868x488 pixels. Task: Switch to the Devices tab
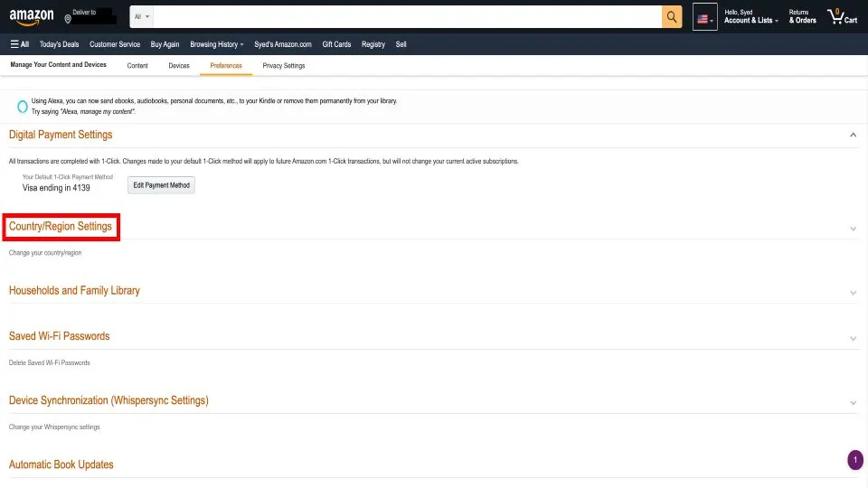point(179,65)
